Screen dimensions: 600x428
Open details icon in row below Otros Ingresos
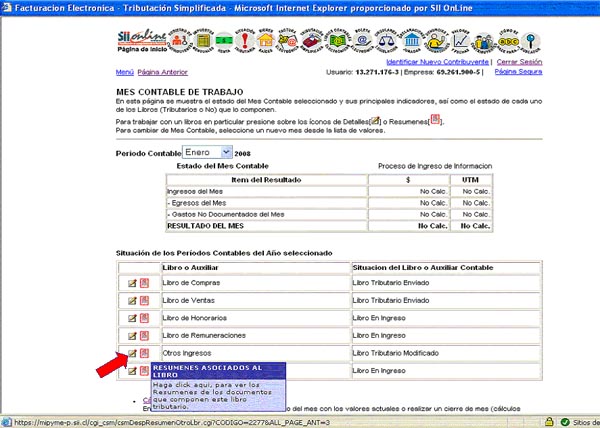pos(132,371)
